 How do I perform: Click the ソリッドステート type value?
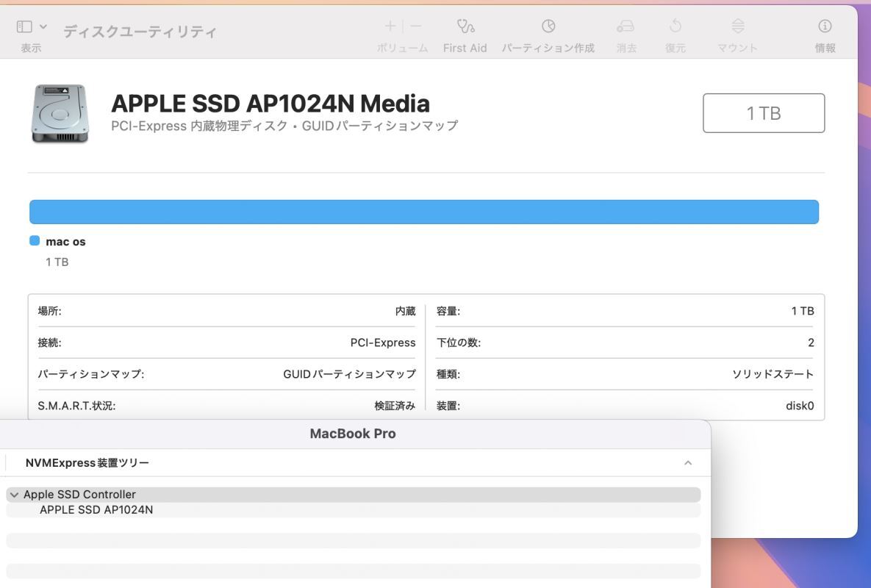point(773,374)
